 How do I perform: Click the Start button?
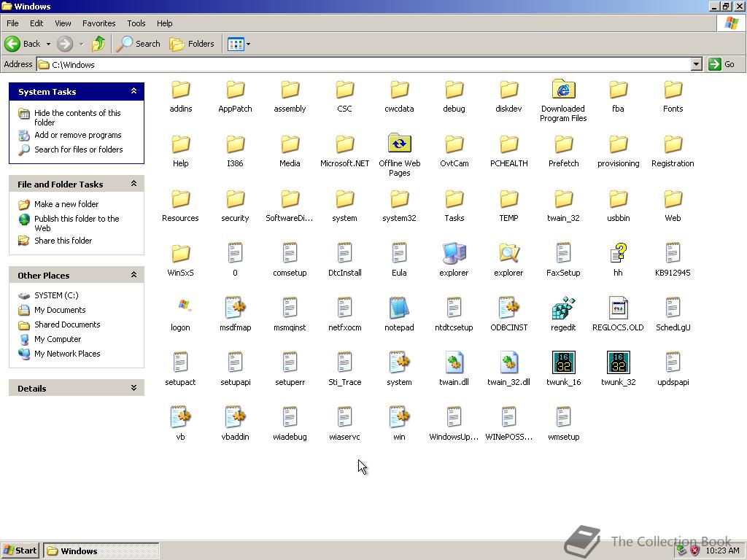click(x=20, y=551)
